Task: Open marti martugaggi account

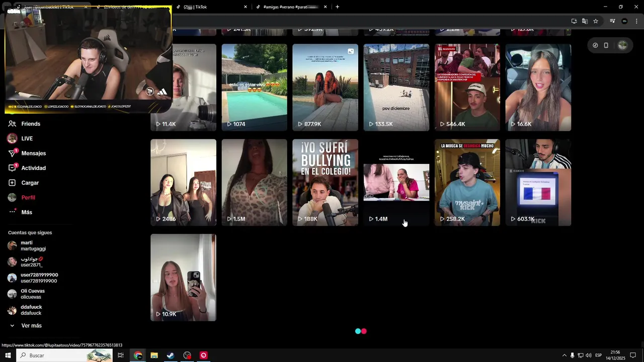Action: 33,246
